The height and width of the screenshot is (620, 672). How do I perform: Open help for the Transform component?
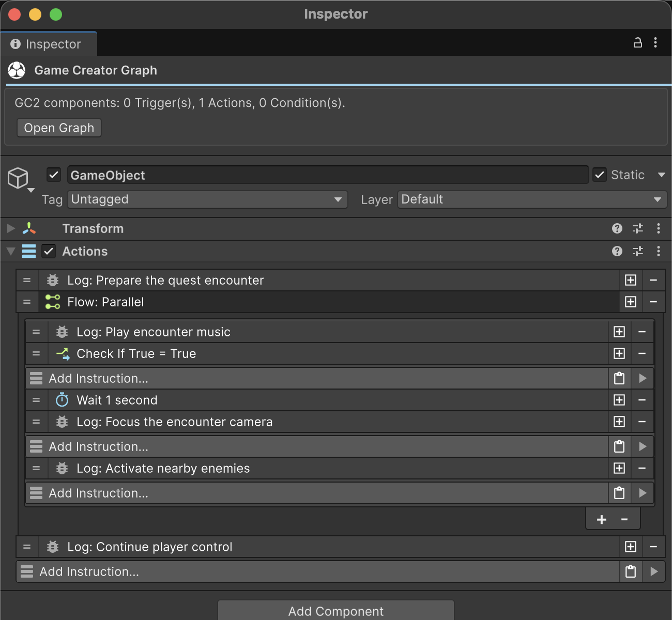[617, 228]
